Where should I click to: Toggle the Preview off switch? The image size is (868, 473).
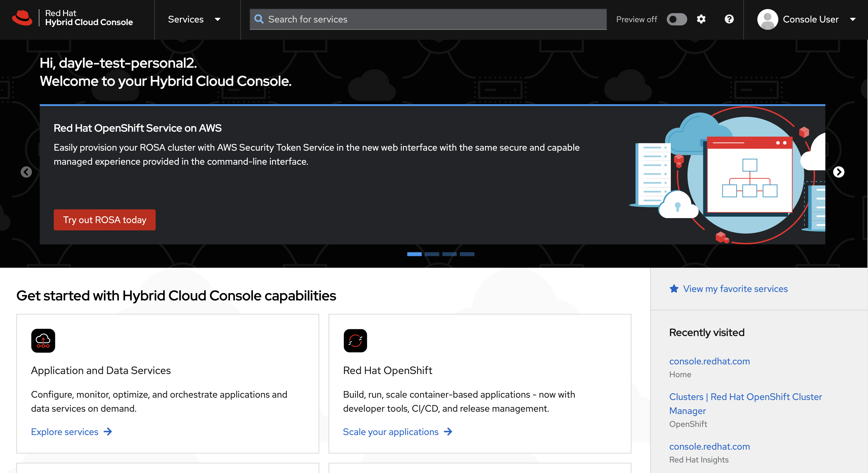[x=677, y=19]
